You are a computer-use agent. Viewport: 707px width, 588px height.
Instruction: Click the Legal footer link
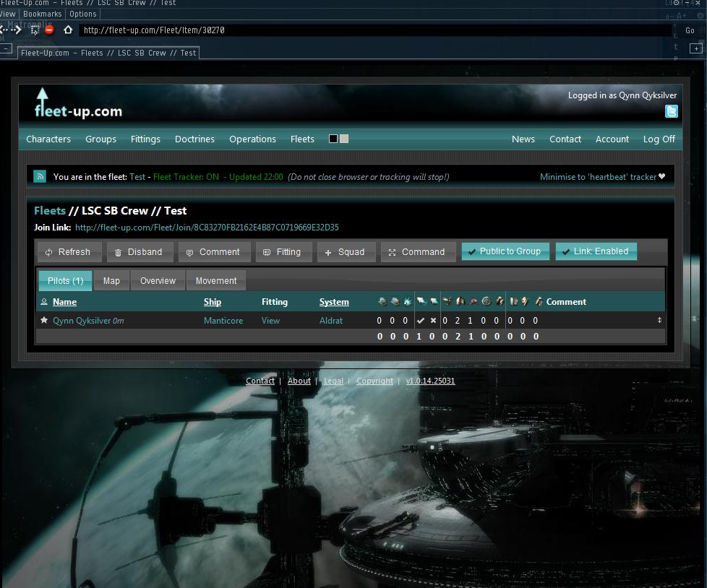(334, 381)
